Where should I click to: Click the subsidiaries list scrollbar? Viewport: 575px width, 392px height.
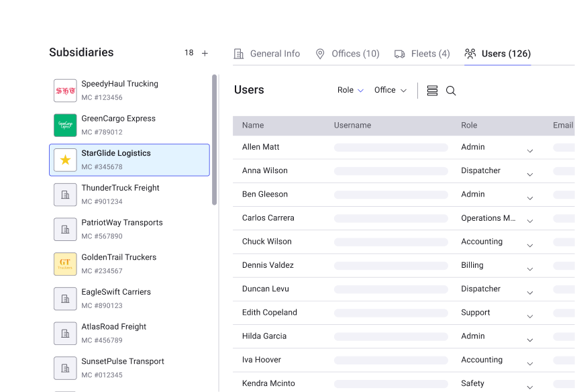(214, 140)
